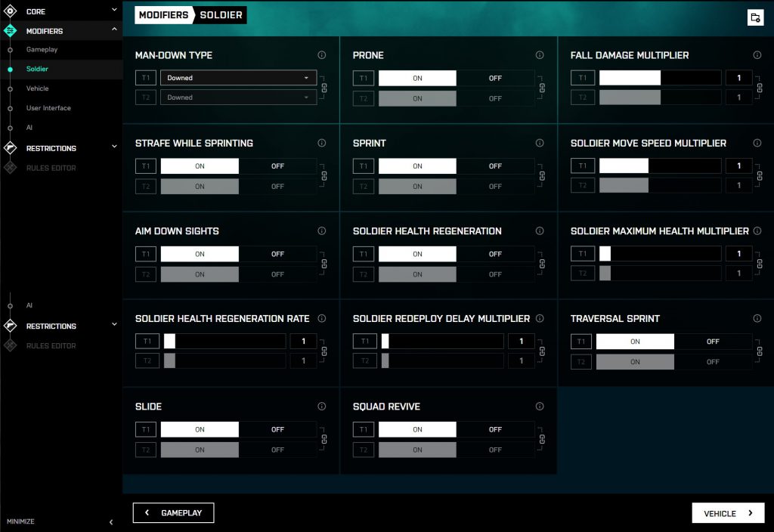Viewport: 774px width, 532px height.
Task: Open the User Interface sidebar item
Action: [48, 108]
